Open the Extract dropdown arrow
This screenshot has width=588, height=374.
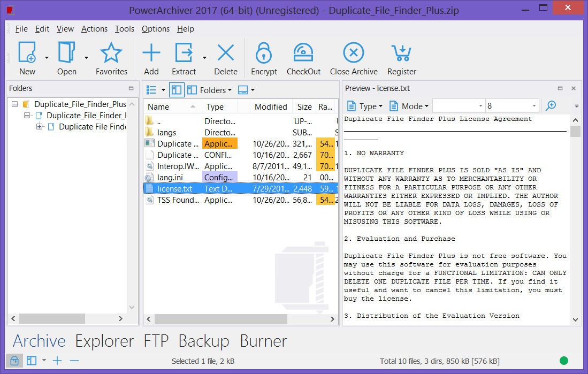tap(204, 58)
